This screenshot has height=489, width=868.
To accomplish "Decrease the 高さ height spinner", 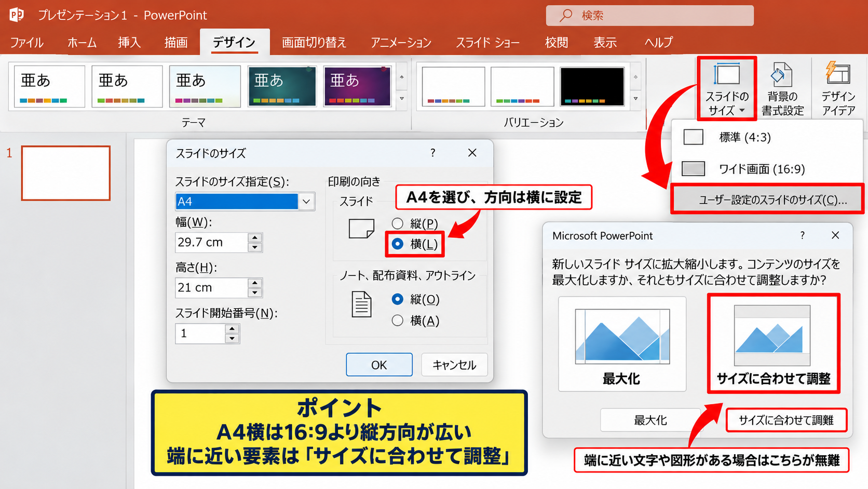I will pos(254,293).
